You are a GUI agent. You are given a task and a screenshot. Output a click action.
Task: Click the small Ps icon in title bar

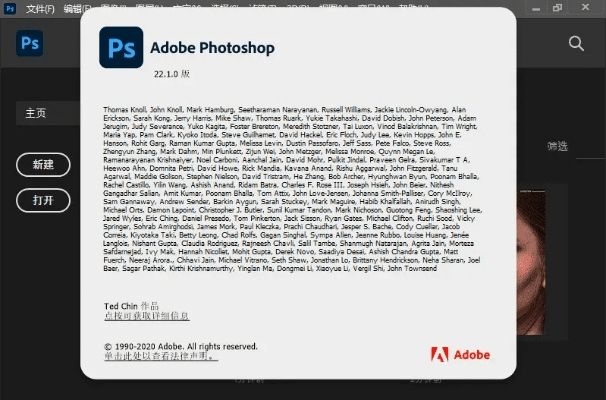pyautogui.click(x=10, y=8)
